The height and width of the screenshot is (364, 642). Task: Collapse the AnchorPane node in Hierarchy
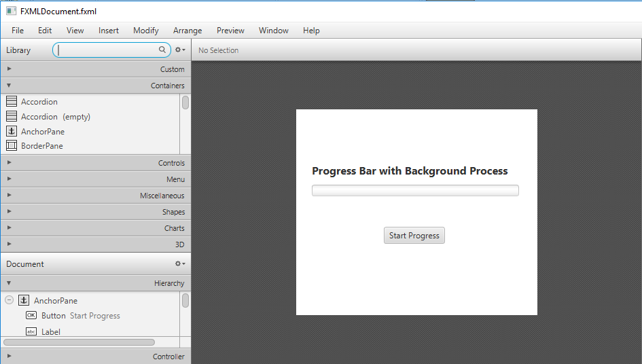click(9, 300)
